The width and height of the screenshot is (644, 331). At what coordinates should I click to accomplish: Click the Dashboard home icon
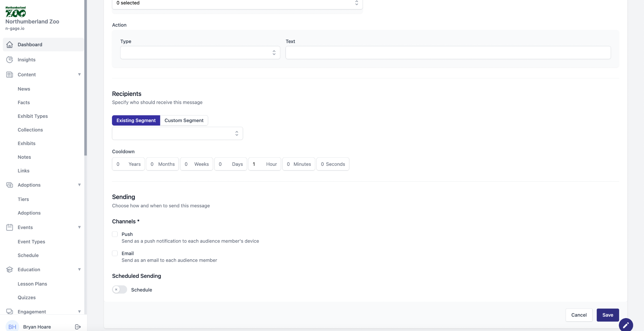(x=10, y=45)
